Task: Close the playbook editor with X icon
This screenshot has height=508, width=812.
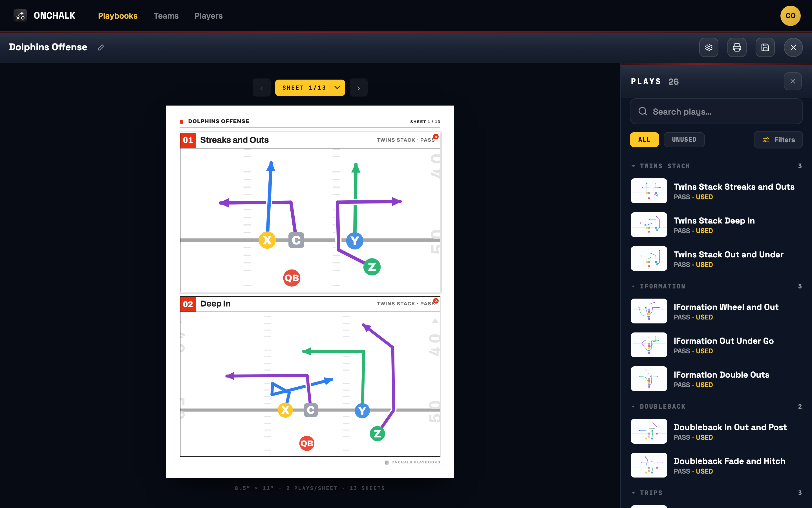Action: [793, 47]
